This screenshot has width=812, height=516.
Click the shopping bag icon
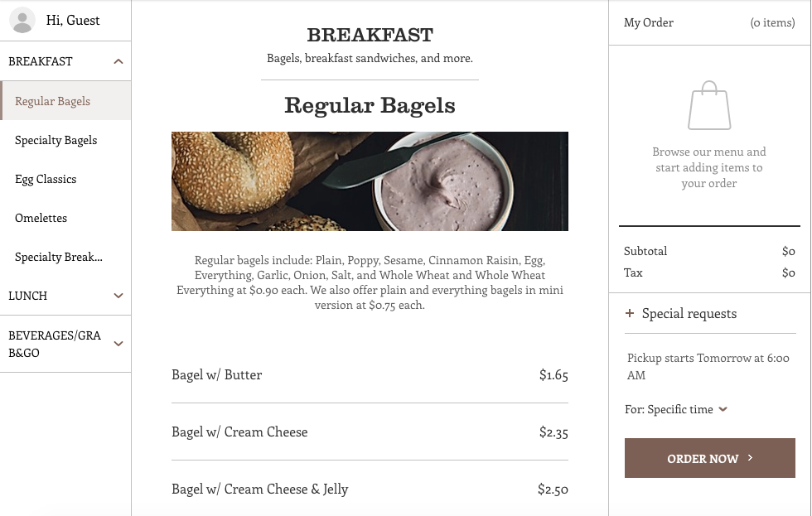pyautogui.click(x=709, y=105)
